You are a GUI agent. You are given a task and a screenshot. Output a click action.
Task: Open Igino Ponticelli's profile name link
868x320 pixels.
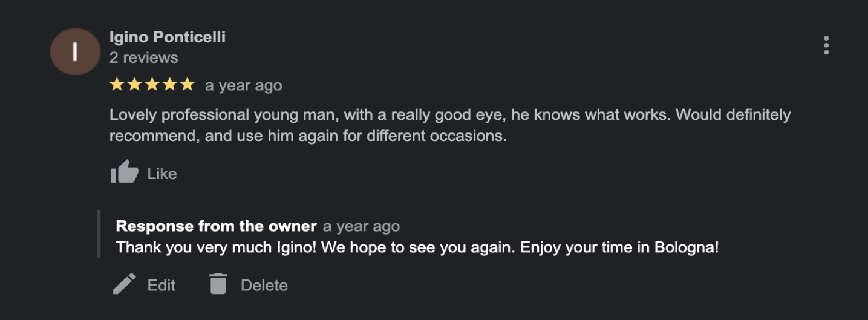(168, 37)
